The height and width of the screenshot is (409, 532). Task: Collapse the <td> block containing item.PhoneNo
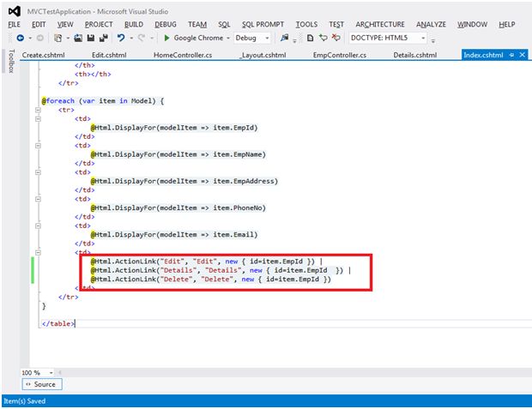38,199
